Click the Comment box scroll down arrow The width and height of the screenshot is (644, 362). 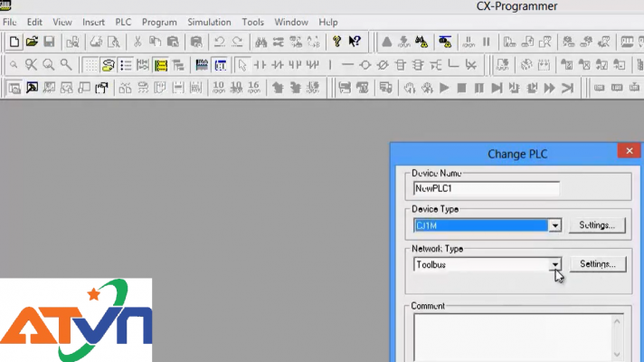tap(617, 354)
